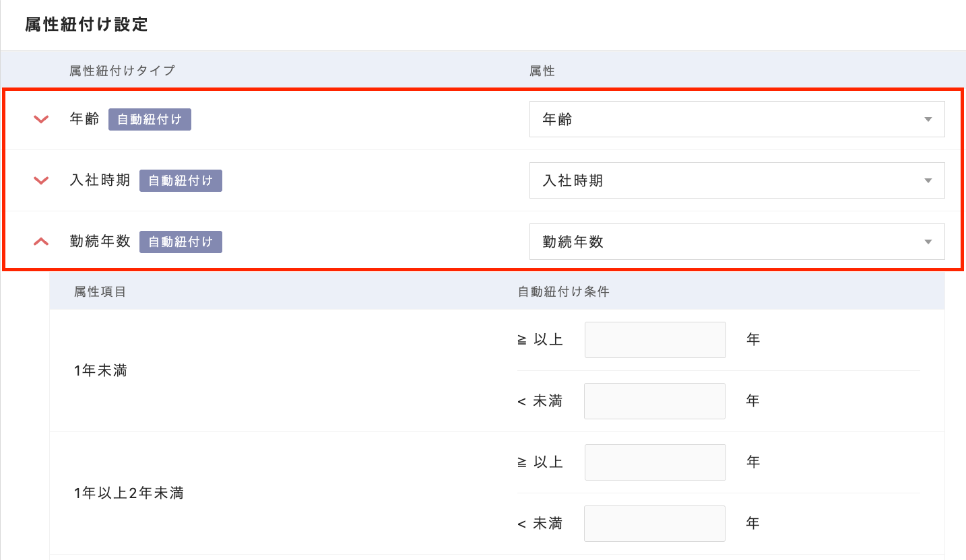Click the 自動紐付け badge beside 年齢
The width and height of the screenshot is (966, 560).
[x=150, y=120]
